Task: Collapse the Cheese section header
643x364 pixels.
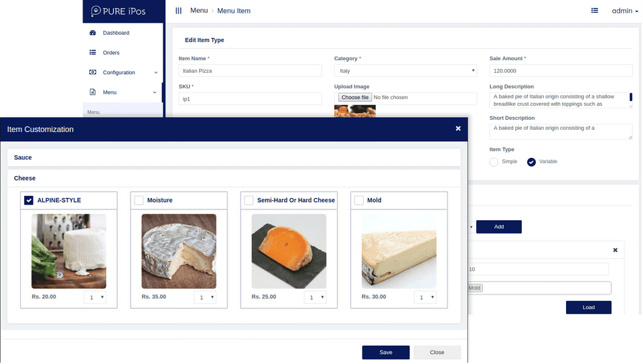Action: click(234, 178)
